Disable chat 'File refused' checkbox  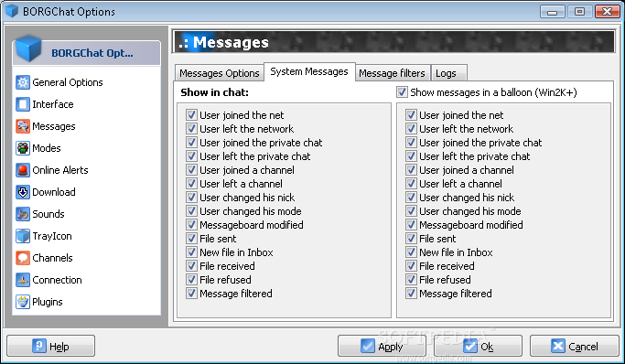tap(191, 280)
